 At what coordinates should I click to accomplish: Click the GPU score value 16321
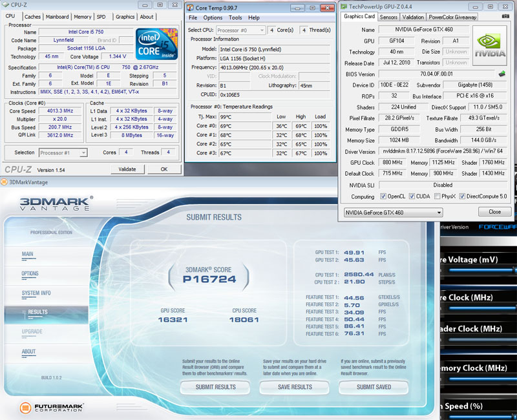173,320
